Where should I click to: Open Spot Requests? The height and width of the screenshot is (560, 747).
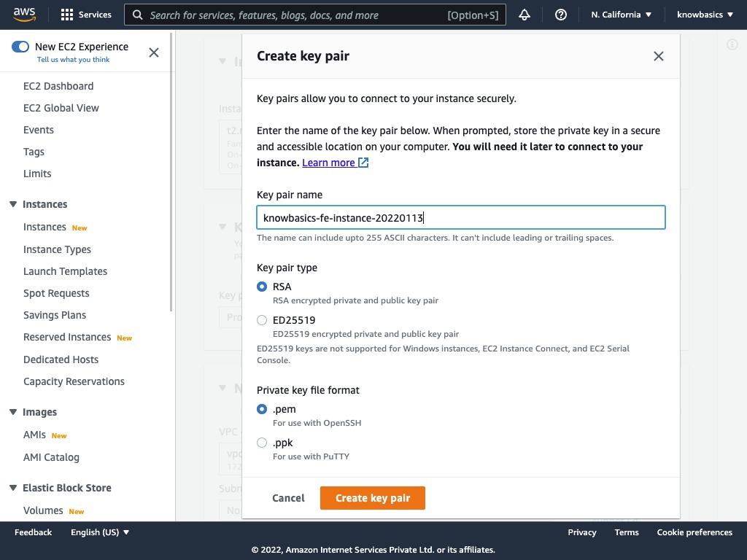(x=56, y=293)
